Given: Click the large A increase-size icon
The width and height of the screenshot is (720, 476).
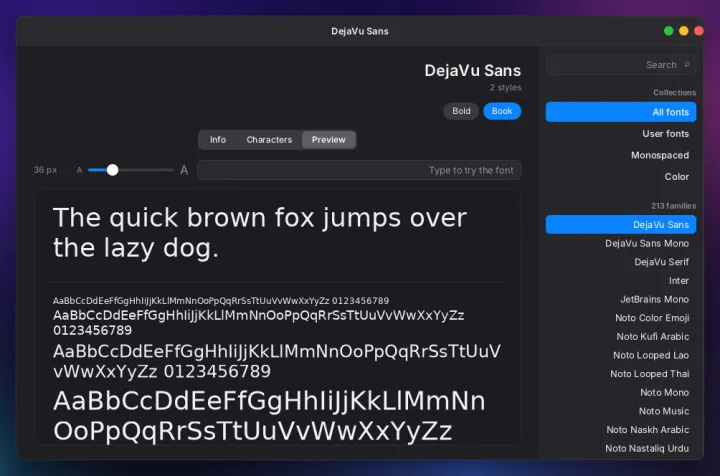Looking at the screenshot, I should [x=184, y=170].
